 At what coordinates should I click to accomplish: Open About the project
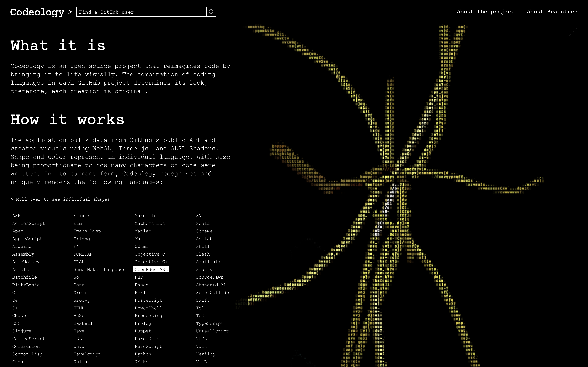pyautogui.click(x=485, y=12)
